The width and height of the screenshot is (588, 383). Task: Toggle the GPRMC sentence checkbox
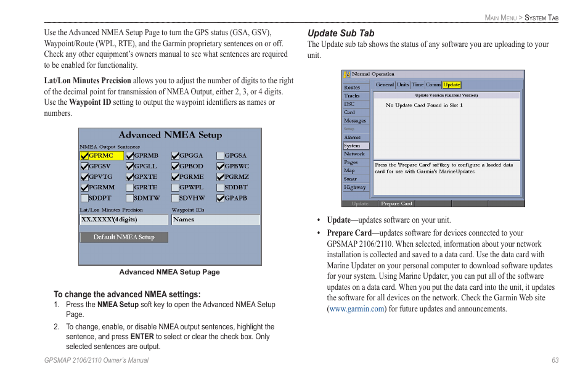click(x=85, y=155)
